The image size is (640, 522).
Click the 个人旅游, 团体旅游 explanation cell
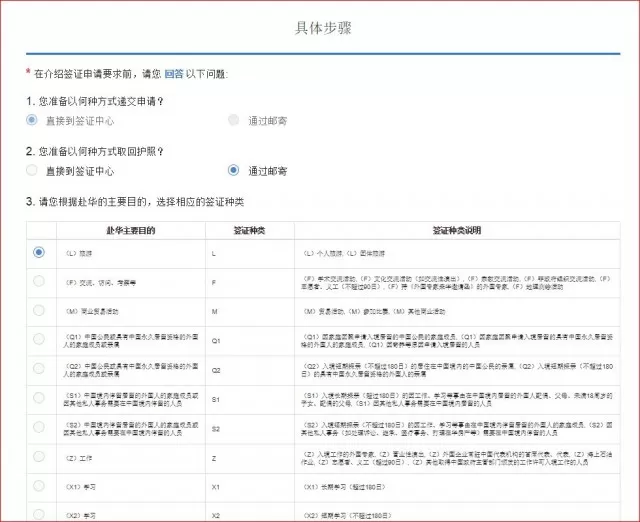457,254
